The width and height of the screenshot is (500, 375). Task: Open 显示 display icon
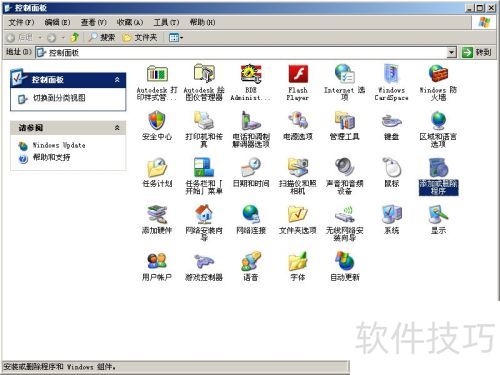(438, 214)
